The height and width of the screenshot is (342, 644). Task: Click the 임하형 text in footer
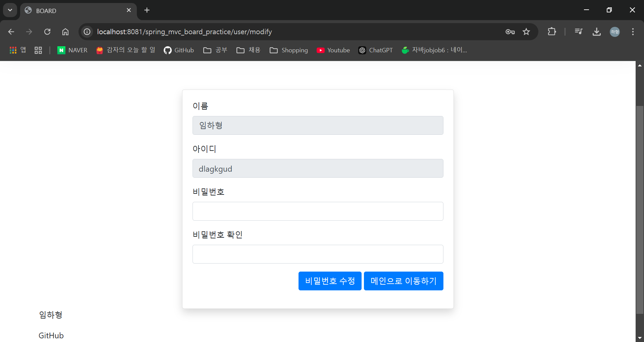[51, 315]
